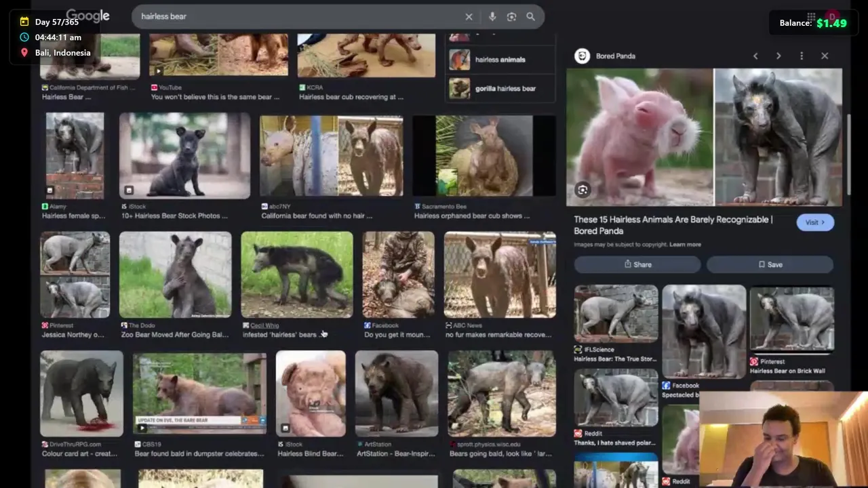Image resolution: width=868 pixels, height=488 pixels.
Task: Open the Facebook 'Do you get it' image
Action: 398,274
